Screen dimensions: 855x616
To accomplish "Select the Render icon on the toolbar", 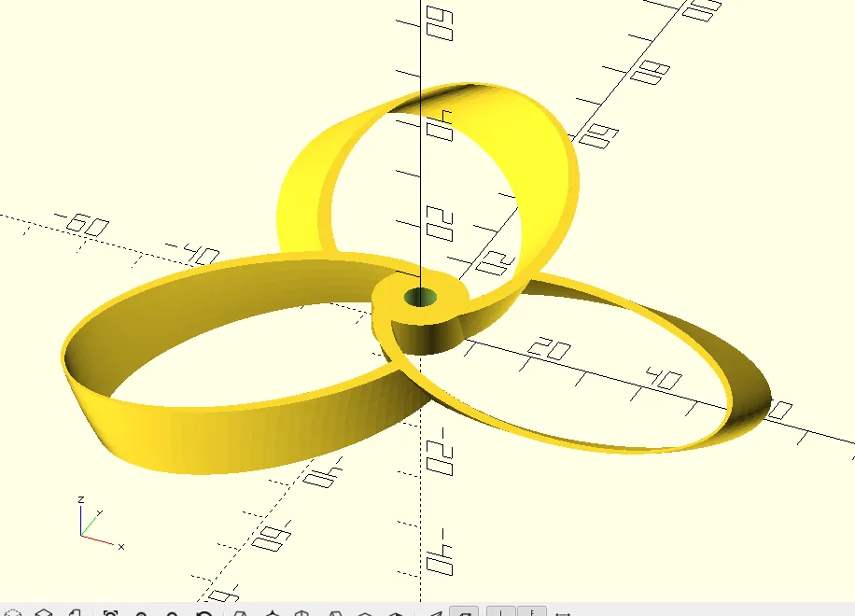I will pyautogui.click(x=42, y=610).
